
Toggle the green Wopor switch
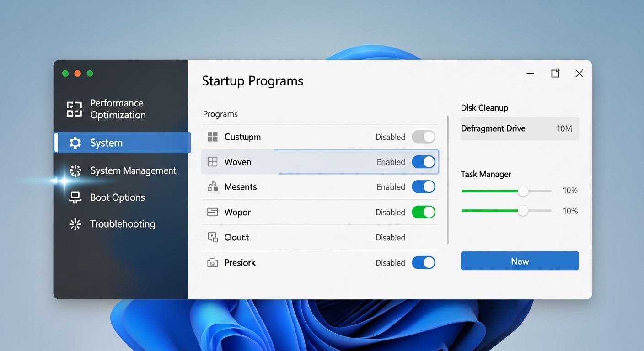(423, 212)
